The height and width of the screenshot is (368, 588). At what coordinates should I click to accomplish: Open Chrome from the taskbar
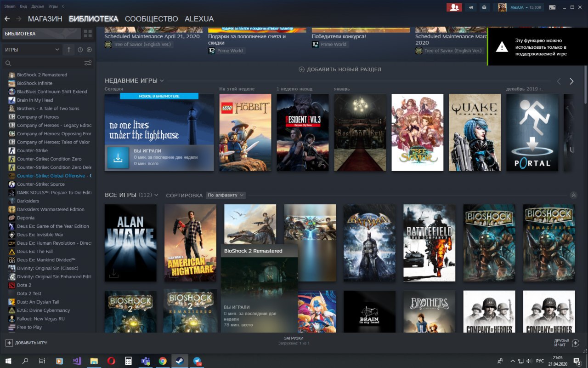click(163, 361)
